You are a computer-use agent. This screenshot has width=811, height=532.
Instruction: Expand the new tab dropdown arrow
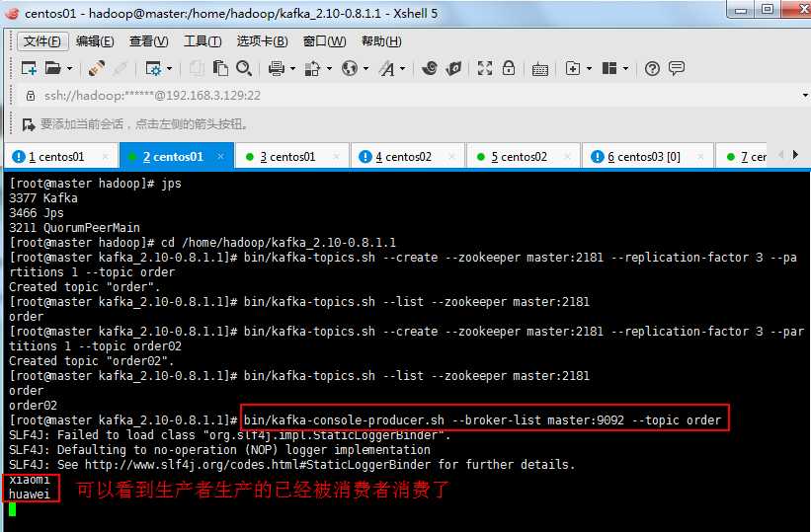click(589, 68)
